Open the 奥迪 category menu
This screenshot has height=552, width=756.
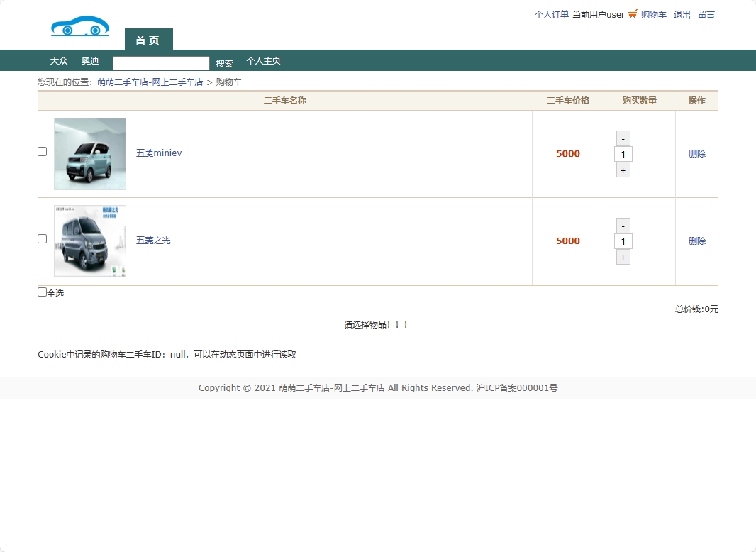tap(90, 60)
